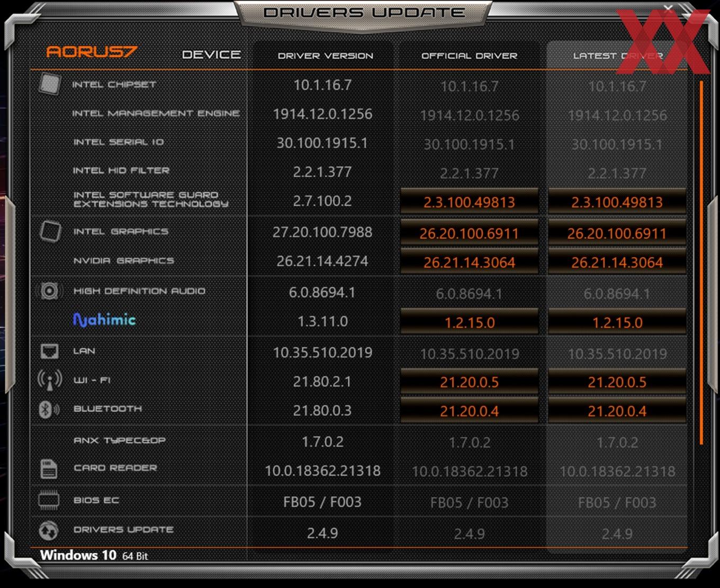The image size is (720, 588).
Task: Click the orange vertical scrollbar
Action: [701, 262]
